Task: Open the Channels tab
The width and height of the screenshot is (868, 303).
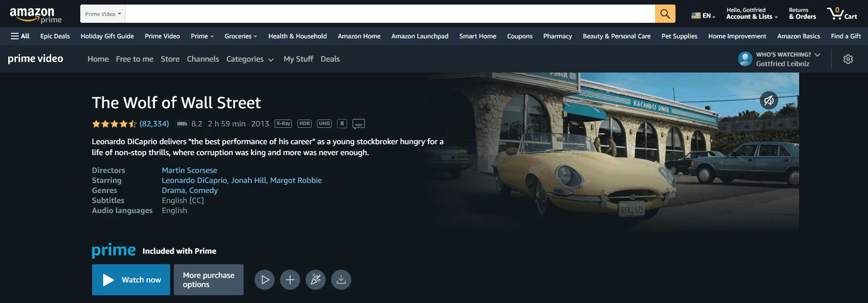Action: [203, 59]
